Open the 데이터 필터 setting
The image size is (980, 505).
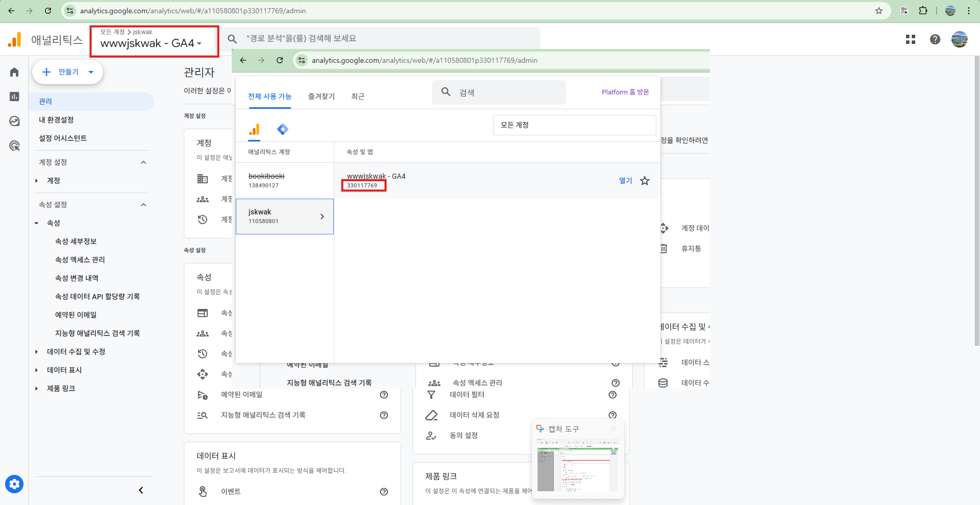(467, 395)
